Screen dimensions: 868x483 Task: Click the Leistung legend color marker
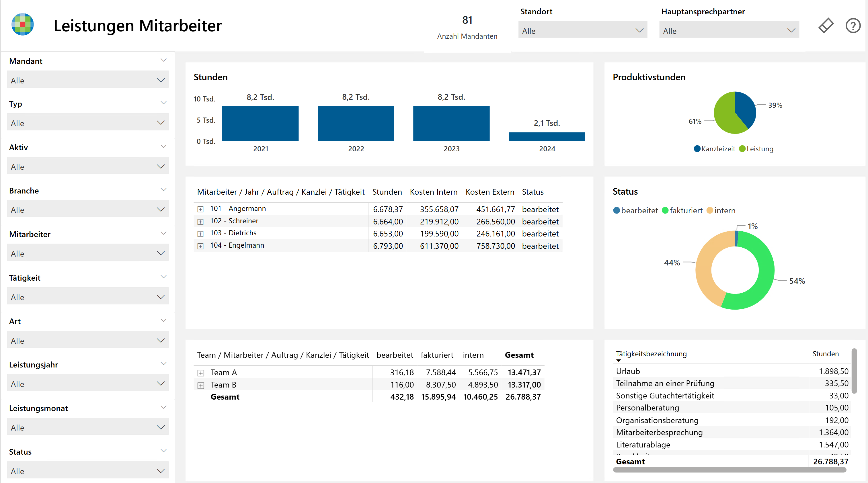(x=742, y=149)
